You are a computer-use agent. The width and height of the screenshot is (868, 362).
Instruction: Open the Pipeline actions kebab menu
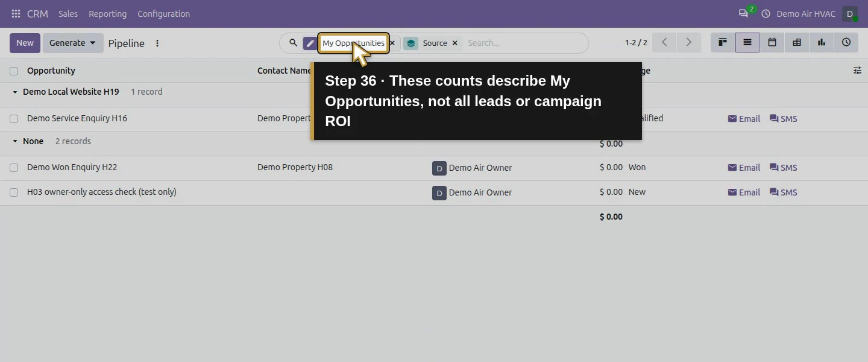point(157,43)
